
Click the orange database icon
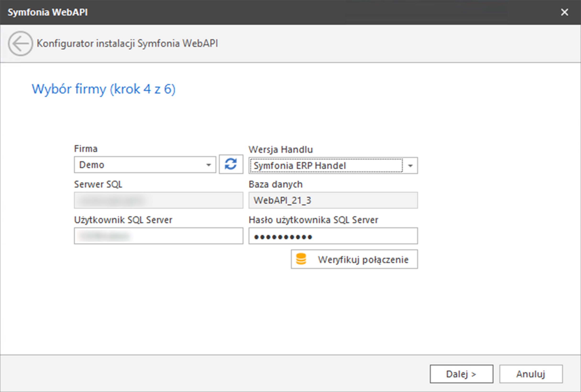click(x=301, y=259)
